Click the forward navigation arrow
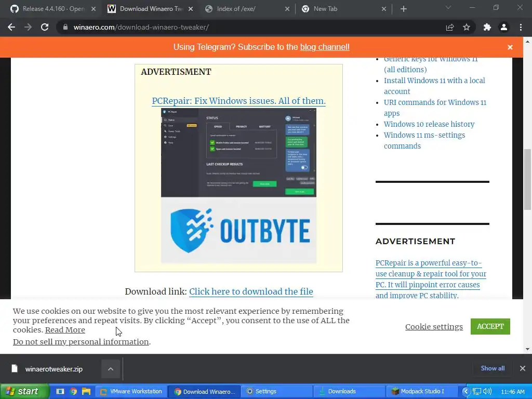532x399 pixels. tap(28, 27)
